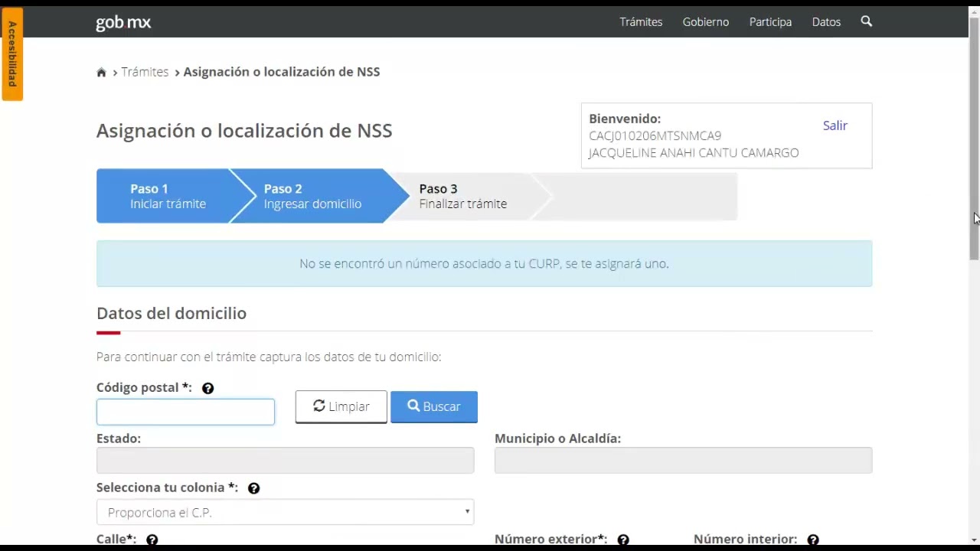Select Paso 1 Iniciar trámite step

pos(168,196)
